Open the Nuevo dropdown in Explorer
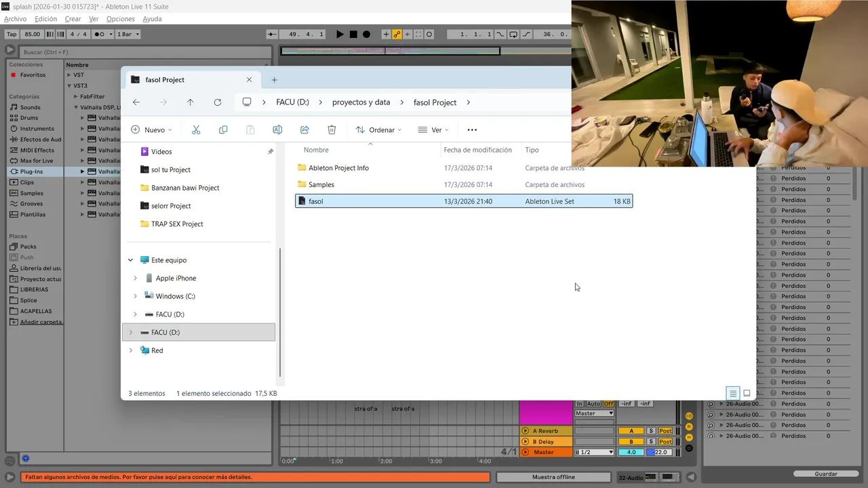The height and width of the screenshot is (488, 868). [x=151, y=129]
